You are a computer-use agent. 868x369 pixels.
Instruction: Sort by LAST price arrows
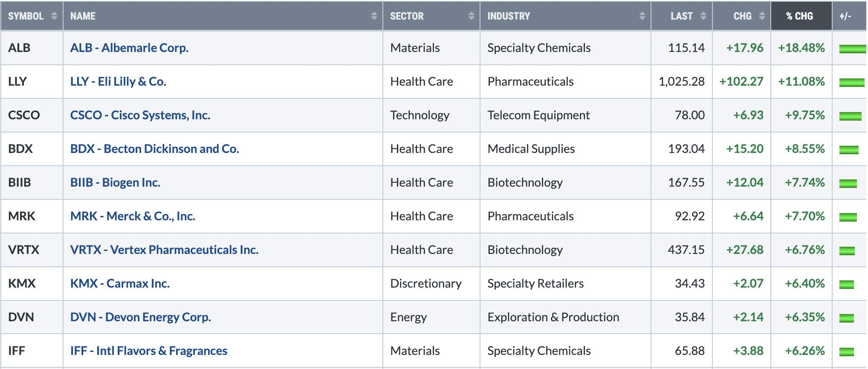pyautogui.click(x=703, y=16)
